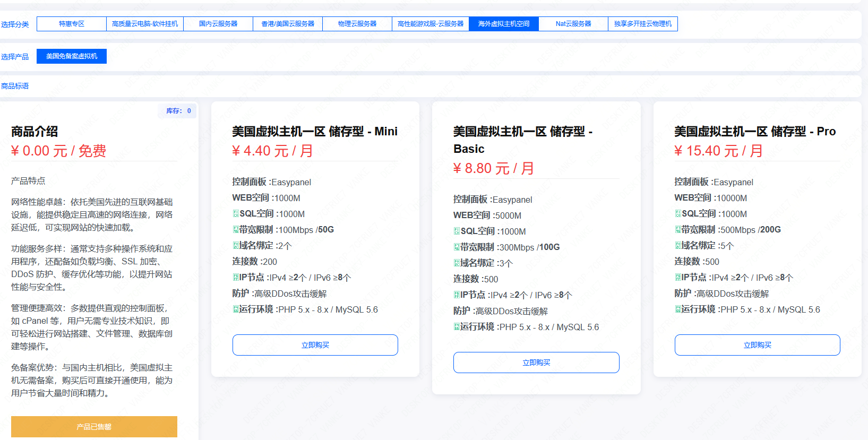868x440 pixels.
Task: Choose the 美国免备案虚拟机 product button
Action: pos(72,56)
